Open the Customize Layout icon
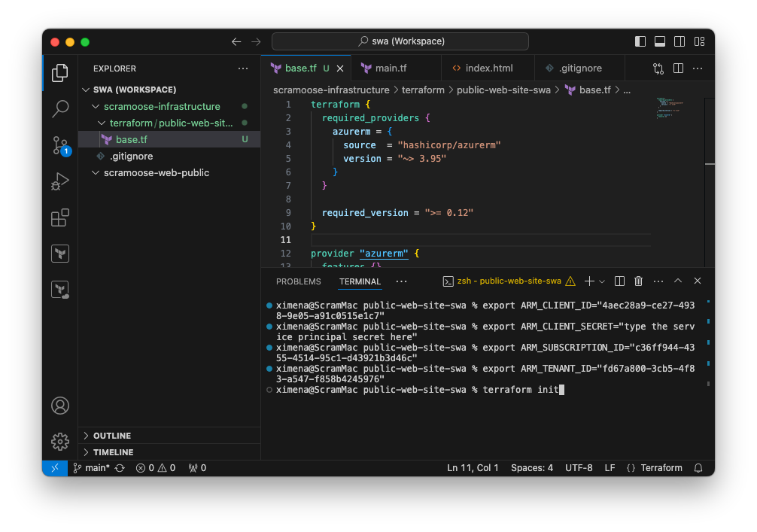The height and width of the screenshot is (532, 757). pos(699,41)
